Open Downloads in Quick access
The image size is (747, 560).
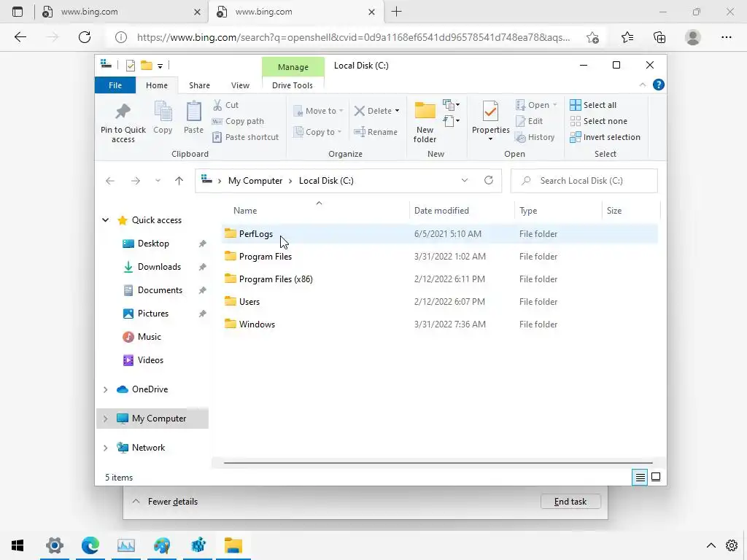pos(159,267)
